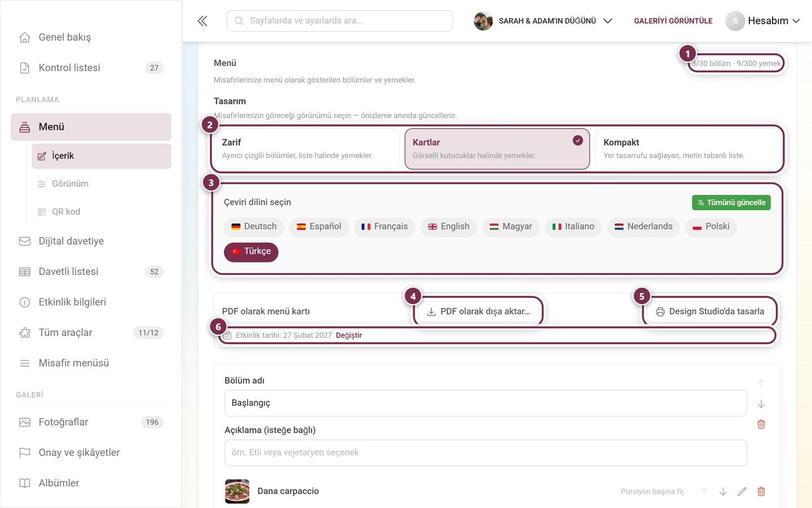
Task: Pick Français as translation language
Action: (x=385, y=227)
